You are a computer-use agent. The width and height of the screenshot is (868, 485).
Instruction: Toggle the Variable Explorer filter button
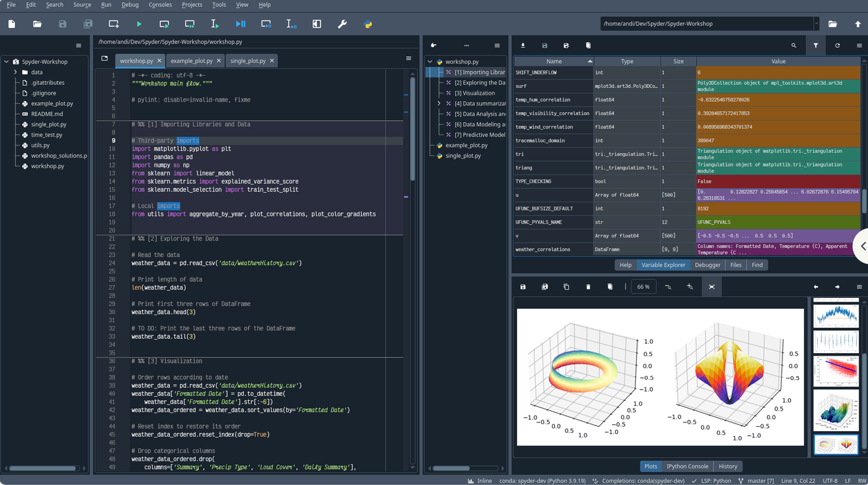815,45
